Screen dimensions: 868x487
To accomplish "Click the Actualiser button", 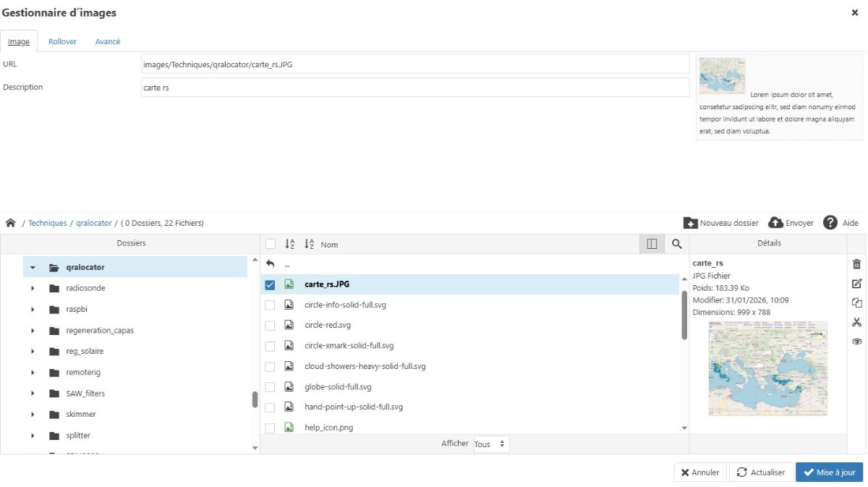I will (x=761, y=473).
